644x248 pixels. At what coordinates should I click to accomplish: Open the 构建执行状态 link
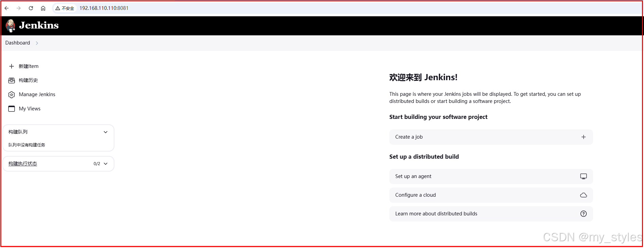coord(23,164)
